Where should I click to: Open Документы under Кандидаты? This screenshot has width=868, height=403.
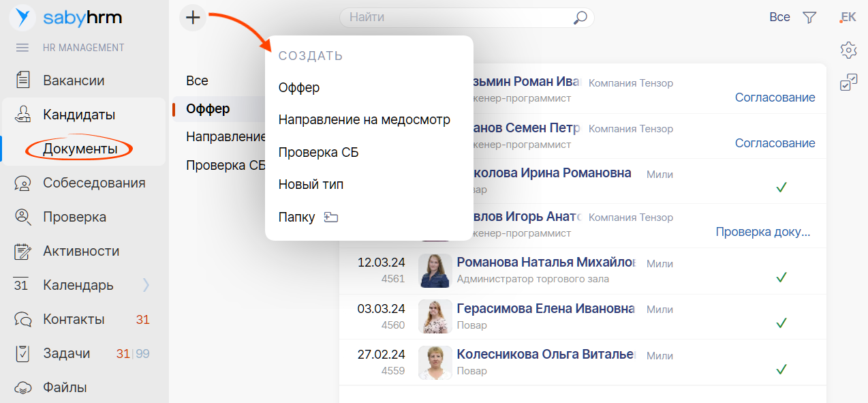click(80, 149)
